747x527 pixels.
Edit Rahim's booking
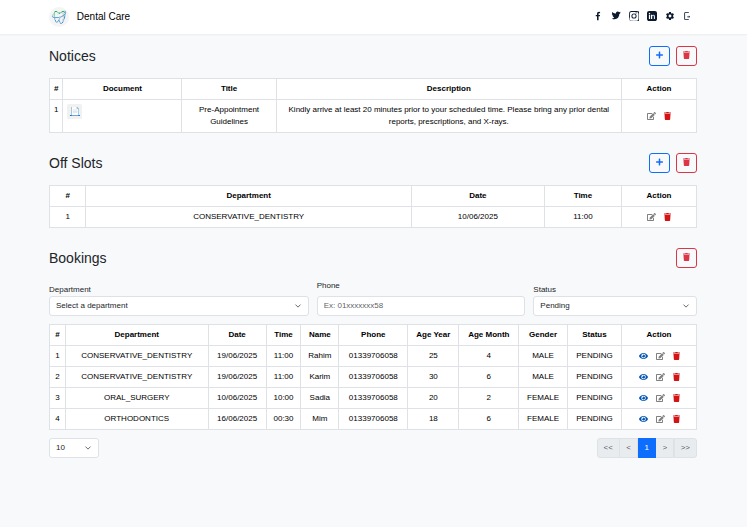pyautogui.click(x=660, y=356)
